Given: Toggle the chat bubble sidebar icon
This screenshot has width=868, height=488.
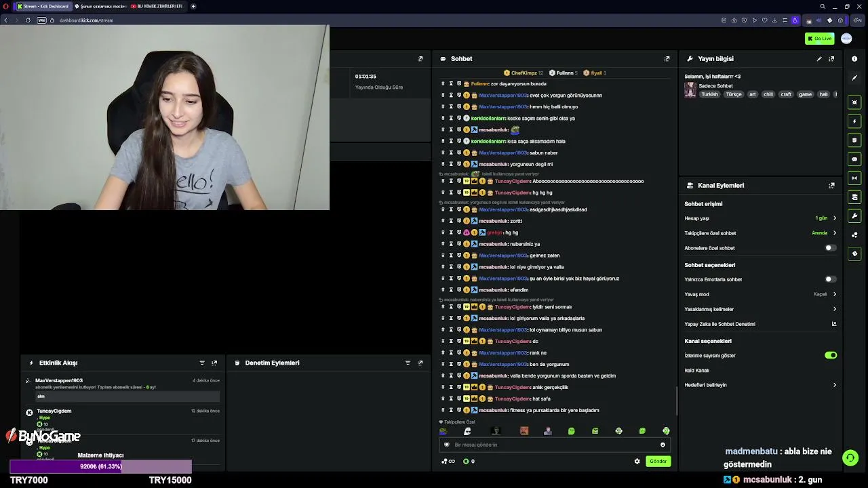Looking at the screenshot, I should coord(854,159).
